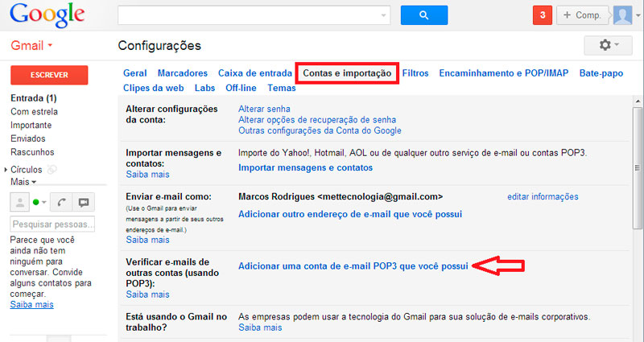
Task: Click Alterar opções de recuperação de senha
Action: coord(317,120)
